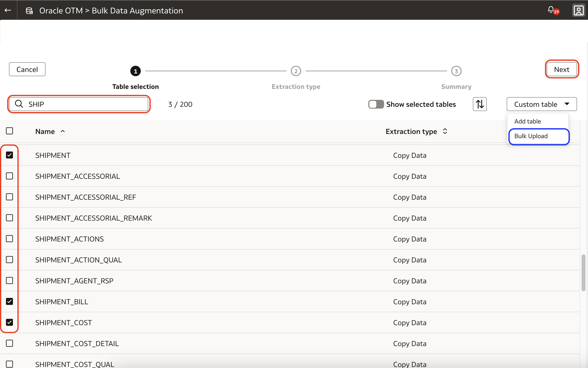This screenshot has width=588, height=368.
Task: Click the back arrow icon
Action: pyautogui.click(x=8, y=10)
